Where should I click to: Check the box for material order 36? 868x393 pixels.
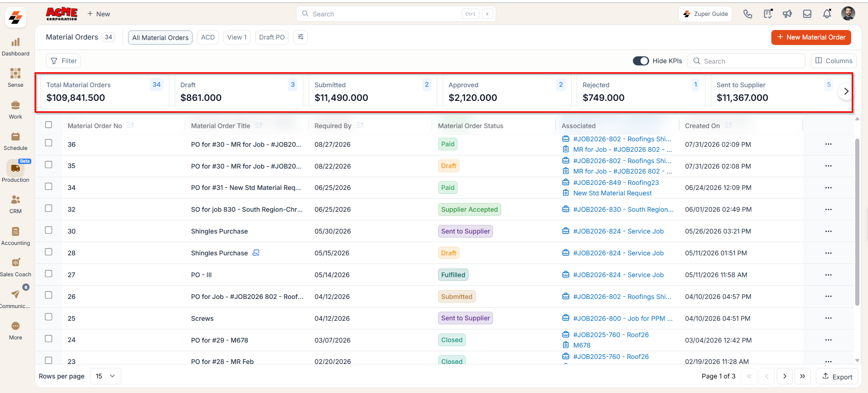[x=49, y=143]
